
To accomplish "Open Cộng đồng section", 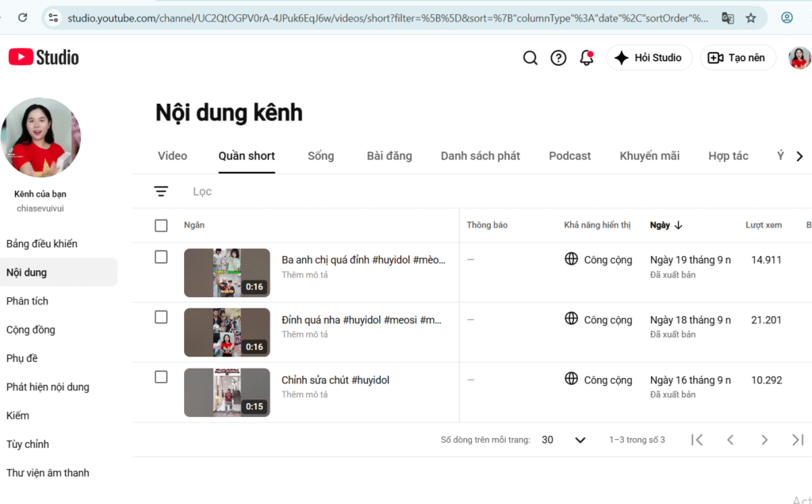I will pos(31,330).
